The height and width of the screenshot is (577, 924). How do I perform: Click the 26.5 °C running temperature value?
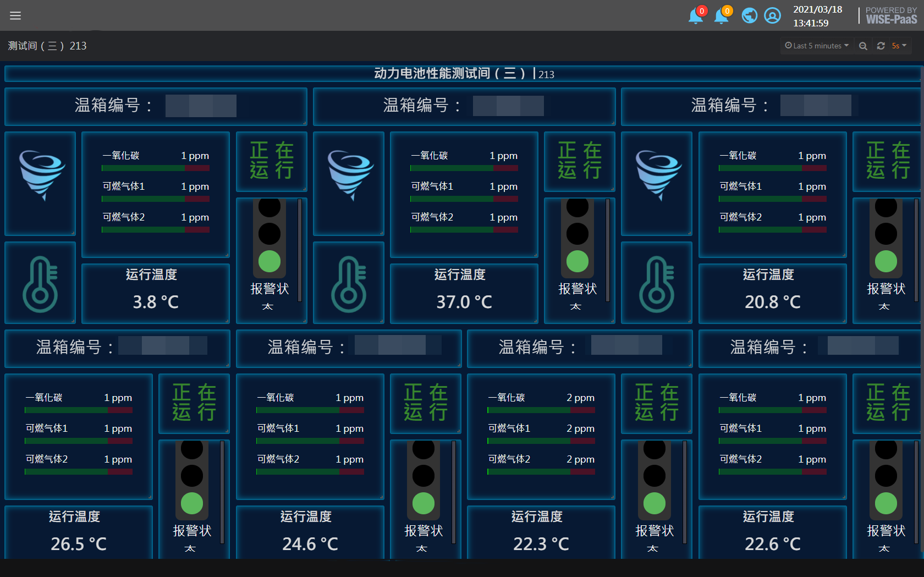79,544
